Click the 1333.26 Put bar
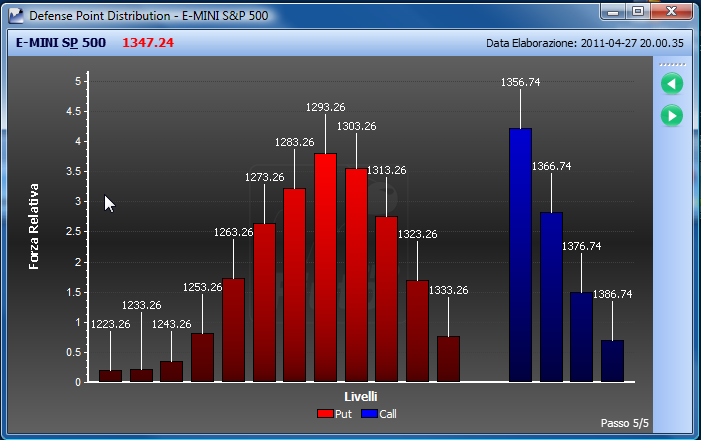Image resolution: width=701 pixels, height=440 pixels. tap(448, 359)
